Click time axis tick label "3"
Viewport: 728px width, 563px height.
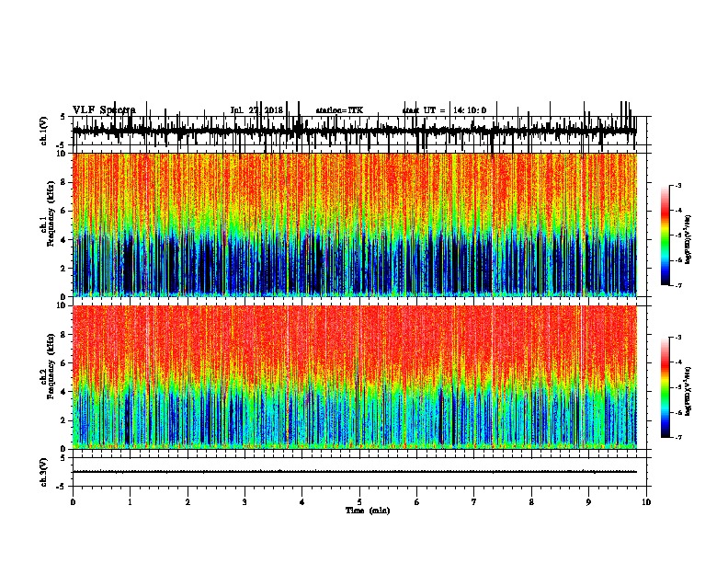[245, 502]
